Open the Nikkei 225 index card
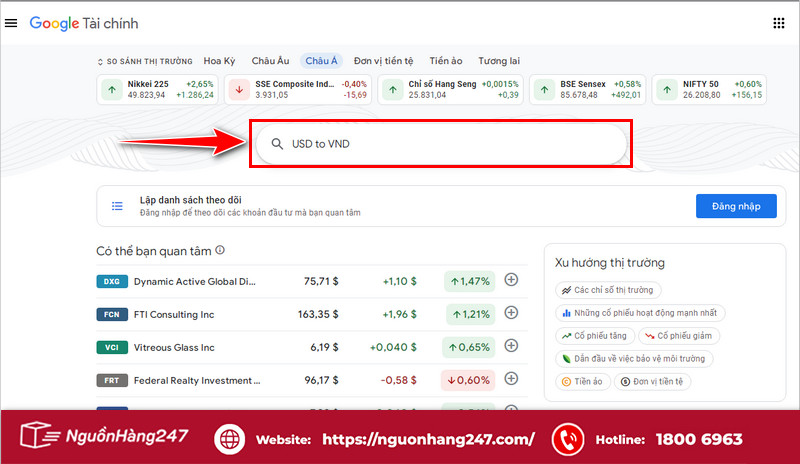This screenshot has width=800, height=464. tap(157, 89)
